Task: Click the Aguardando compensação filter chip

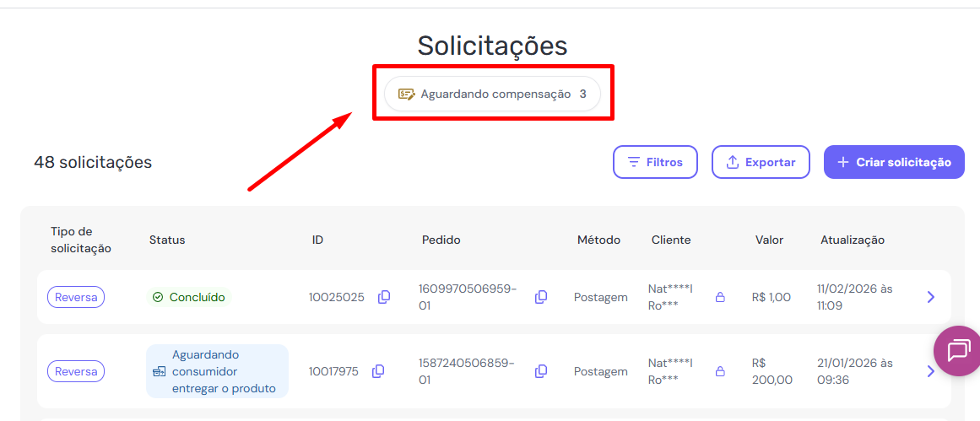Action: pos(492,94)
